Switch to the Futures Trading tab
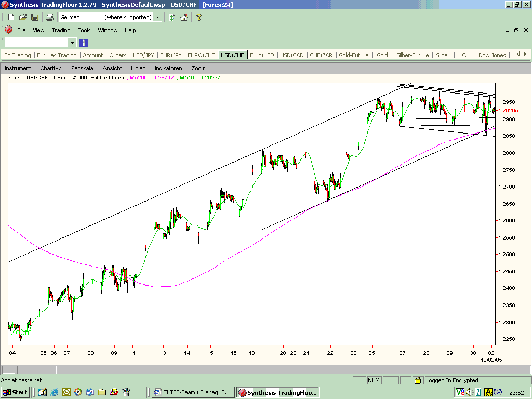 click(57, 55)
